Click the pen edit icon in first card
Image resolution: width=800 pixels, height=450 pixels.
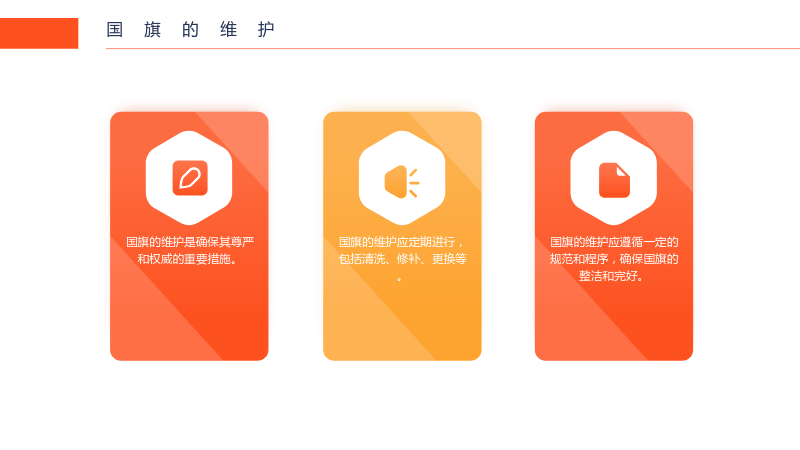pyautogui.click(x=190, y=178)
